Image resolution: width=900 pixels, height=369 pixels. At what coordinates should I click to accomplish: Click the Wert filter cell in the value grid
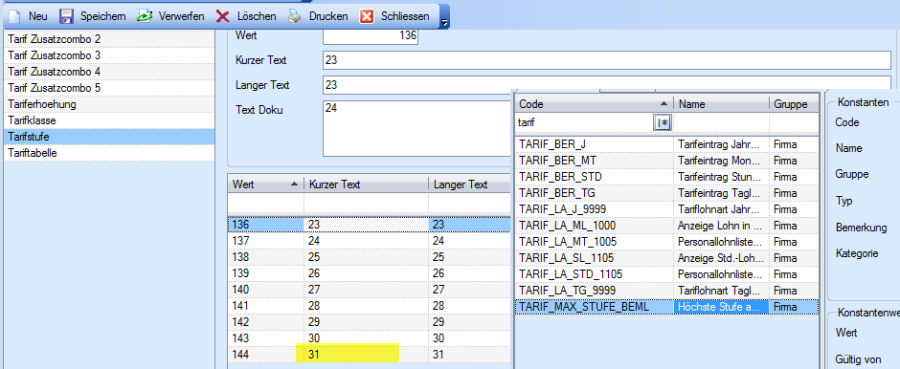click(x=266, y=203)
